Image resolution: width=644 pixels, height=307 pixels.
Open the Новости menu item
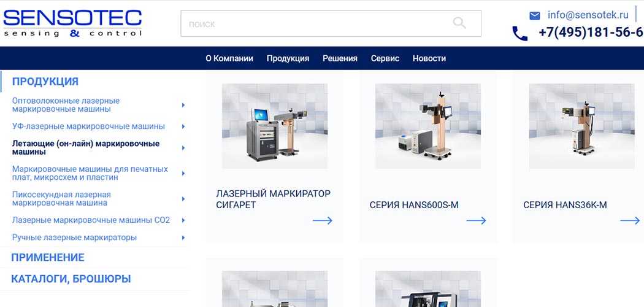(429, 58)
